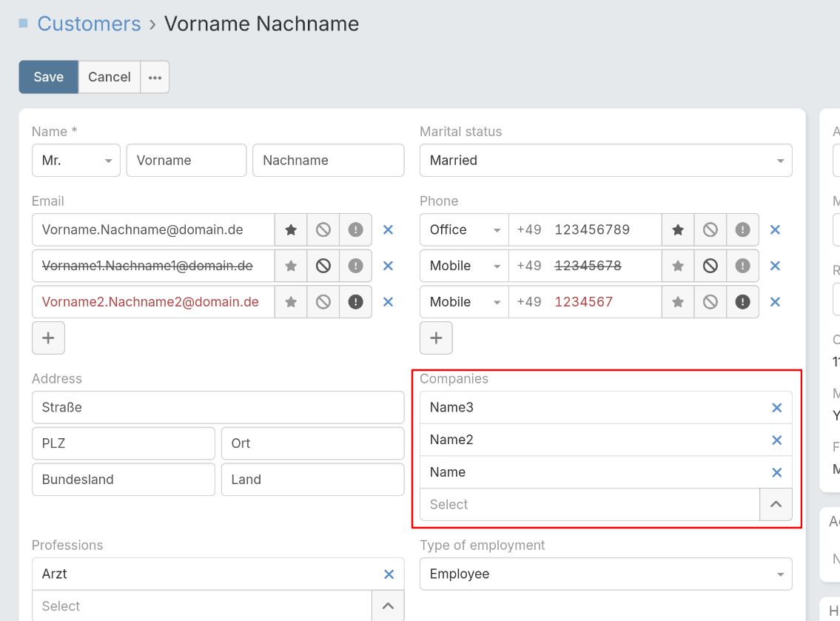Change Office phone type dropdown
This screenshot has height=621, width=840.
[x=464, y=230]
